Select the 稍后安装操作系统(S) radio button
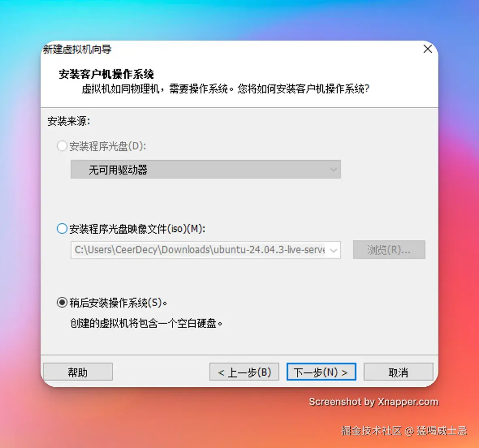This screenshot has width=479, height=448. 62,303
